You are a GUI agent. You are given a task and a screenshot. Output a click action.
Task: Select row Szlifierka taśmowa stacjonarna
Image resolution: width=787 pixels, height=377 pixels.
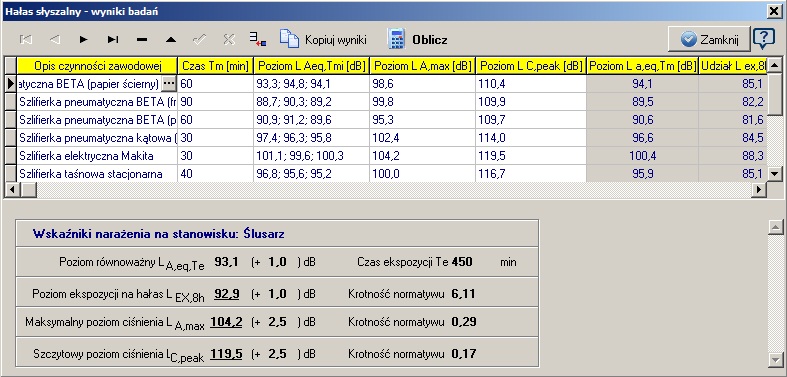pos(97,174)
